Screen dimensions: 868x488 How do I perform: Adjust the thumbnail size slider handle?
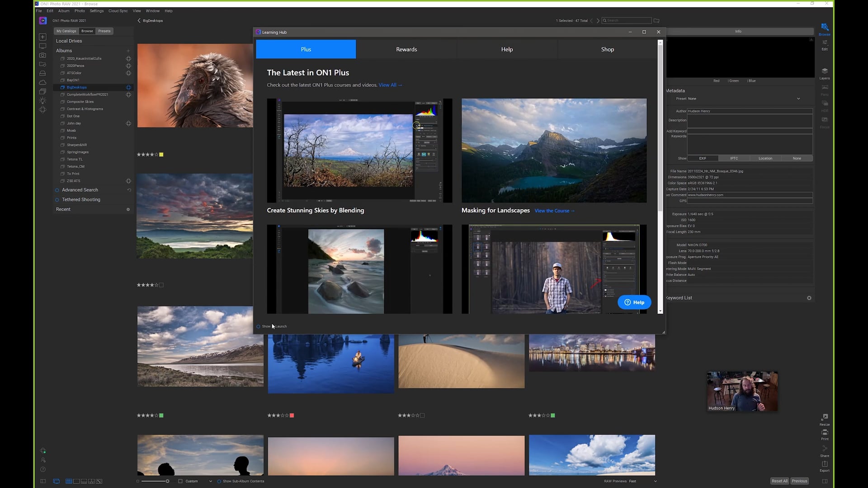click(x=167, y=481)
